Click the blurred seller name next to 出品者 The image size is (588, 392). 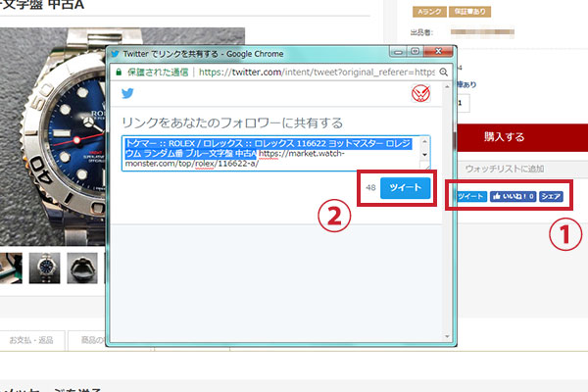[482, 32]
